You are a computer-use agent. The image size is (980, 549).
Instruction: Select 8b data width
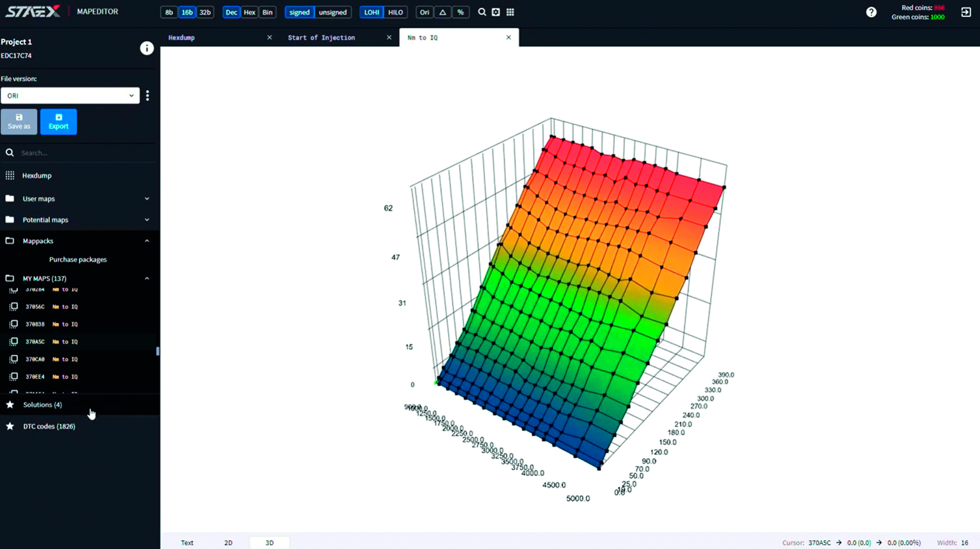pos(169,12)
